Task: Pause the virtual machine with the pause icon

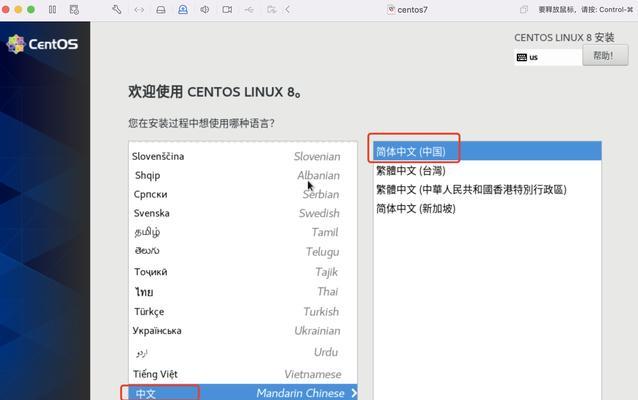Action: (x=52, y=9)
